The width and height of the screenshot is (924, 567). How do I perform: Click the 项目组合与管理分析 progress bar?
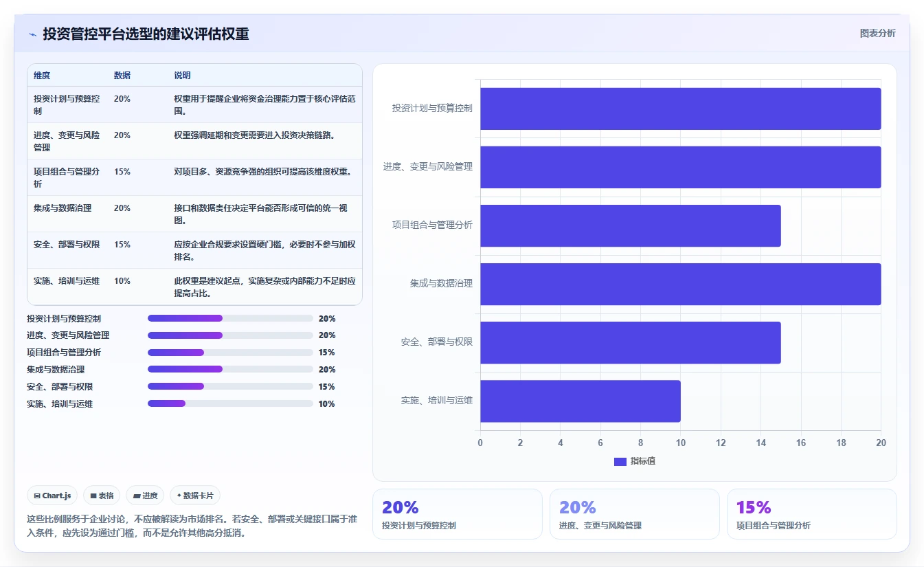(230, 353)
